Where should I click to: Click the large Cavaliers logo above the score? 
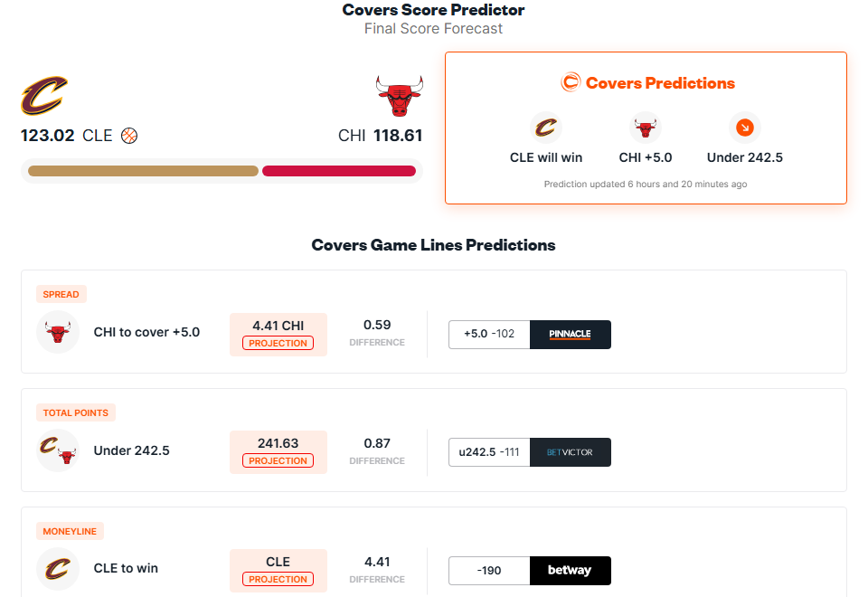click(44, 96)
